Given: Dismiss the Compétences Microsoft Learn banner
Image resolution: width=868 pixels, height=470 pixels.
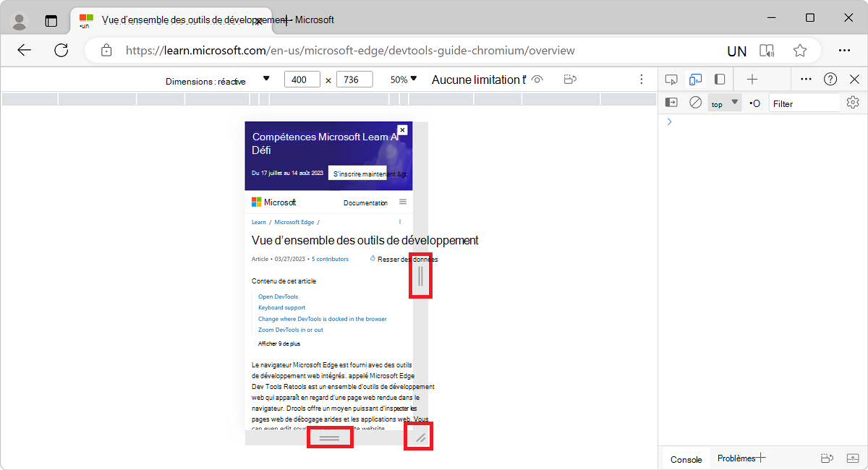Looking at the screenshot, I should point(403,130).
